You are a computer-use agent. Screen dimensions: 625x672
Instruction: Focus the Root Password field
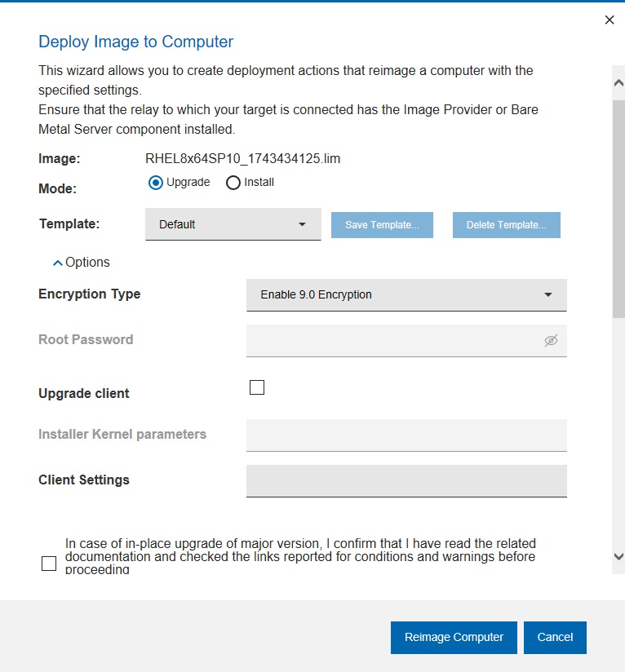click(392, 340)
